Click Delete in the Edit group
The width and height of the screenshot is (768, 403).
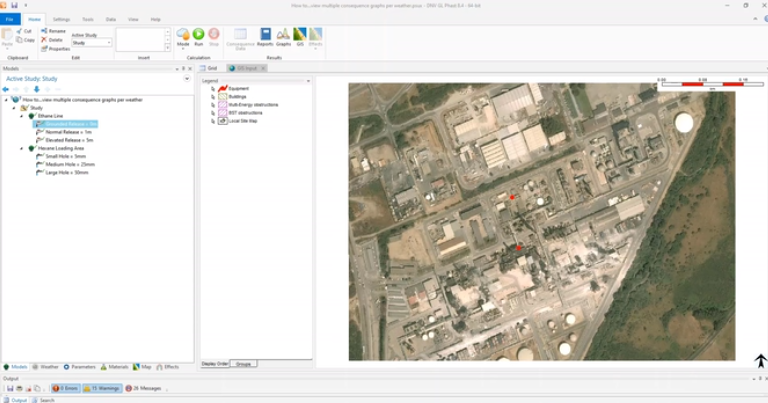pyautogui.click(x=51, y=40)
